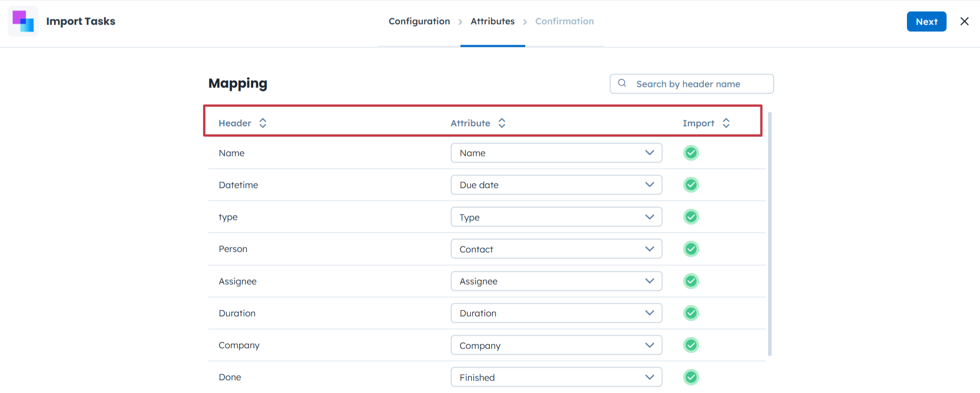Switch to the Confirmation step
The height and width of the screenshot is (393, 980).
tap(564, 21)
